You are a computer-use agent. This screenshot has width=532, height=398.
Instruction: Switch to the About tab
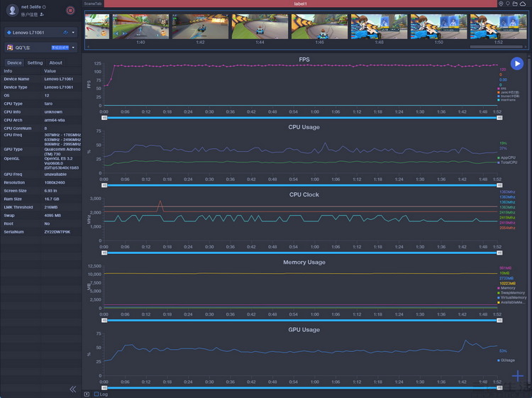[55, 62]
